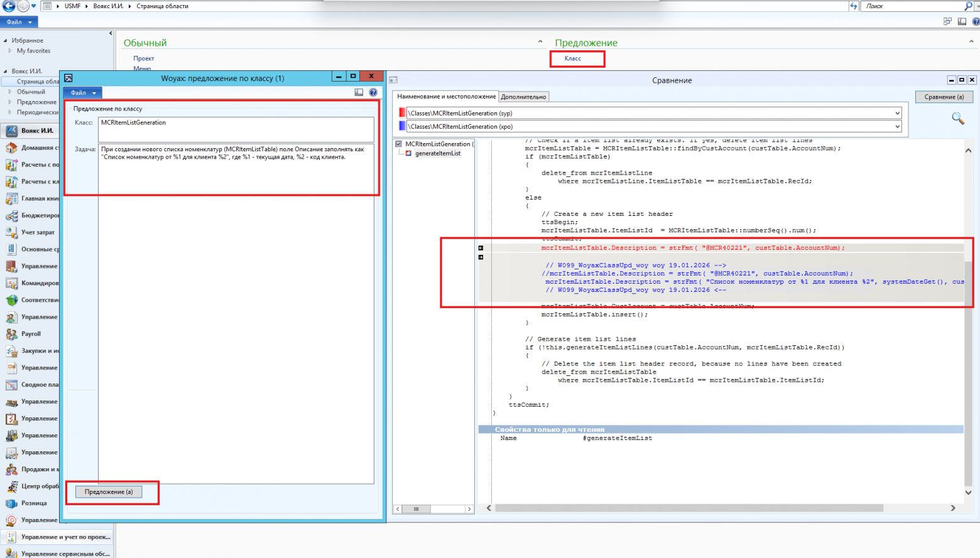Open the Файл dropdown in main window
The height and width of the screenshot is (558, 980).
(19, 22)
